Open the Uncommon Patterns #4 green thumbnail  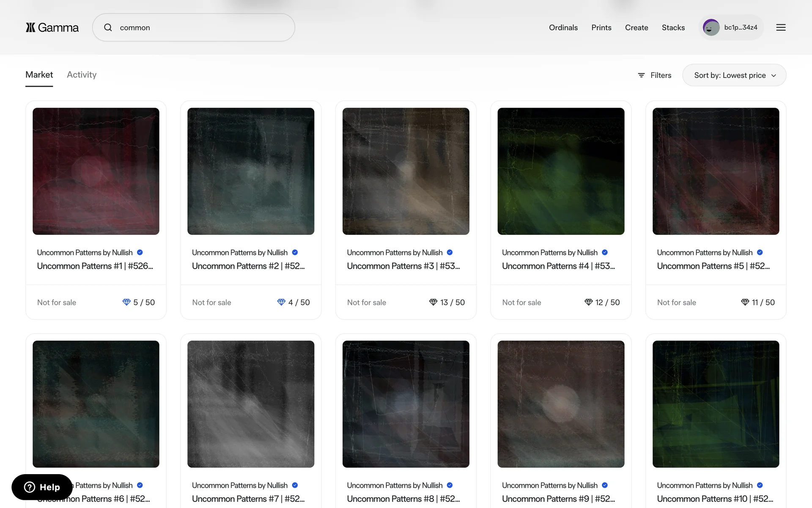click(561, 171)
